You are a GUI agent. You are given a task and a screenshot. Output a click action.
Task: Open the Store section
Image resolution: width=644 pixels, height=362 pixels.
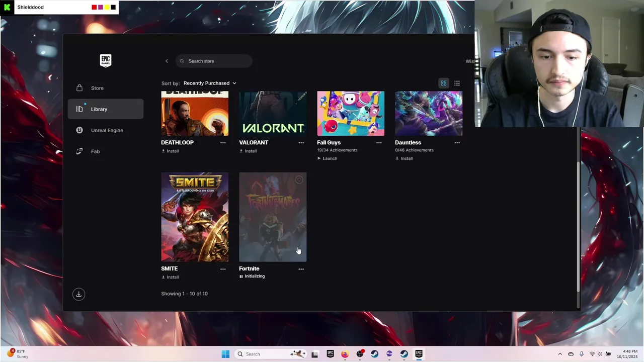(x=106, y=88)
